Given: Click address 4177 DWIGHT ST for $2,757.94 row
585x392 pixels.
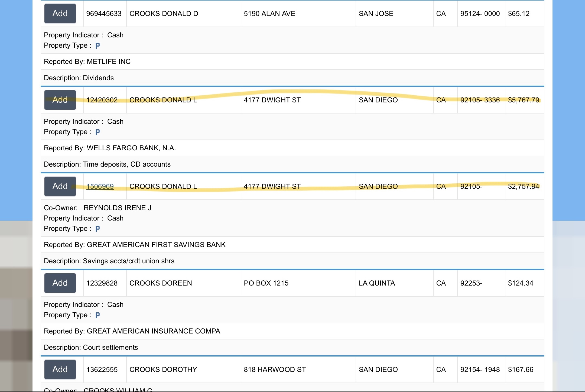Looking at the screenshot, I should pyautogui.click(x=272, y=186).
